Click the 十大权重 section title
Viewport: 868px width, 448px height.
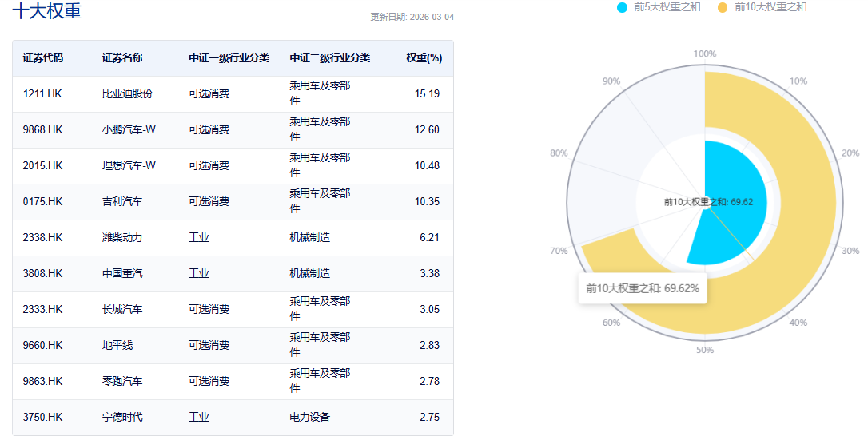pos(46,11)
